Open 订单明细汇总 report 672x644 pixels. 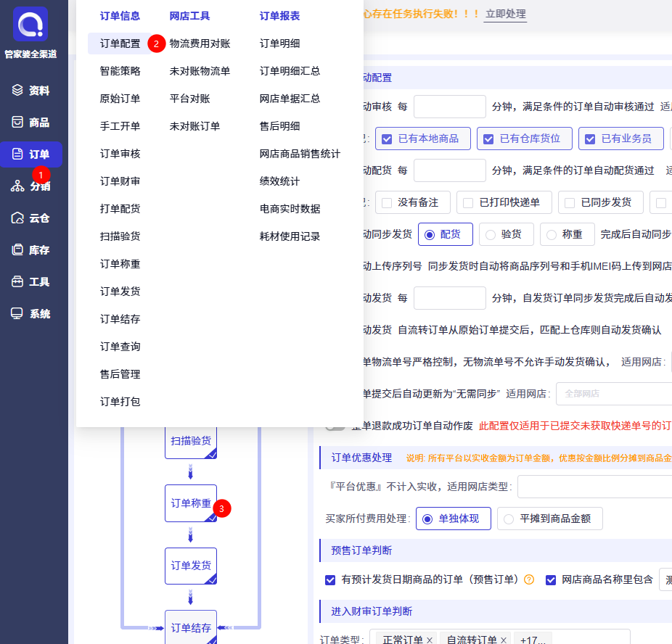click(x=290, y=71)
